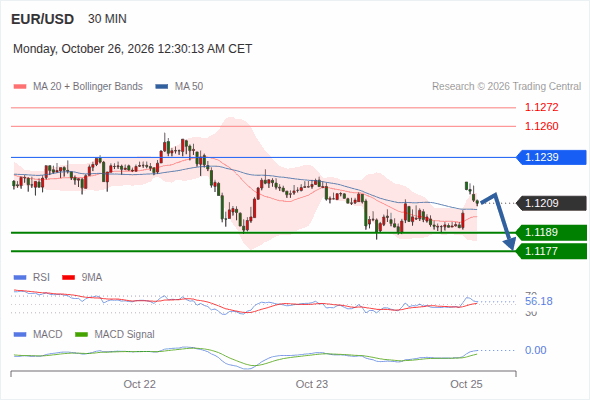590x400 pixels.
Task: Click the MA 20 + Bollinger Bands legend swatch
Action: [20, 87]
